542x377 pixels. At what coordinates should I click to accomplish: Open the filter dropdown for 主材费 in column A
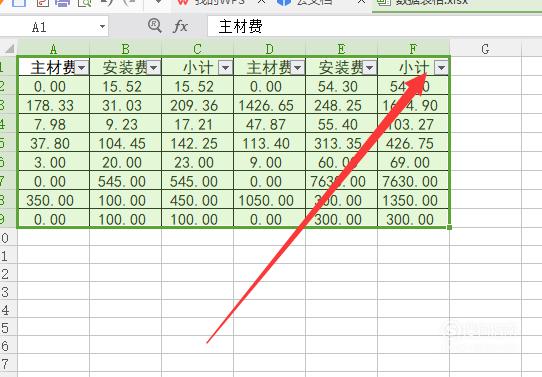click(x=82, y=68)
